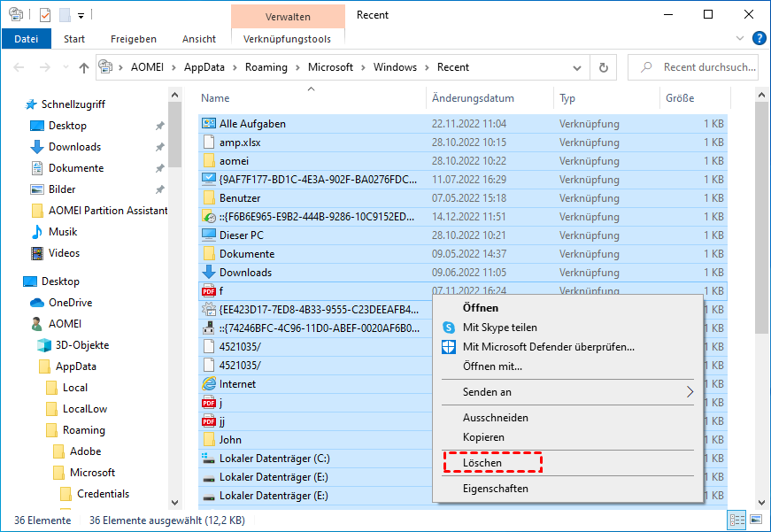Open the Ansicht ribbon tab
The height and width of the screenshot is (532, 771).
click(199, 39)
